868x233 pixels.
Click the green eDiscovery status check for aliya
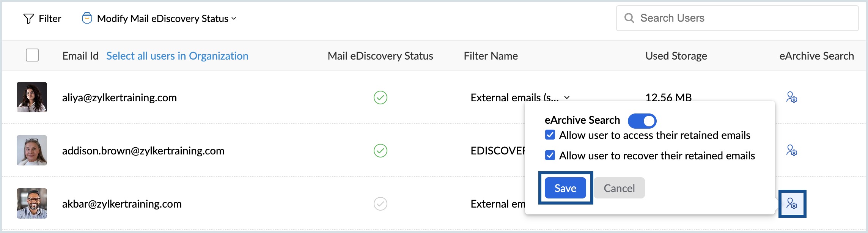(x=380, y=98)
